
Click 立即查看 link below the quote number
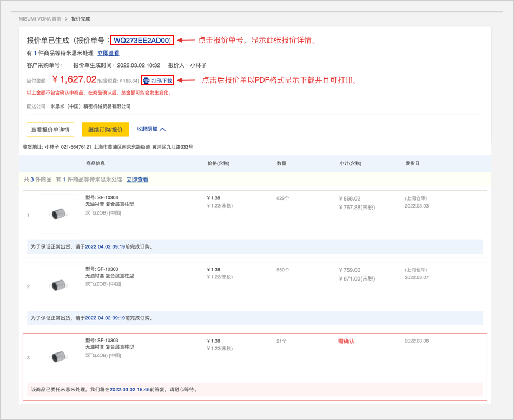click(x=108, y=53)
